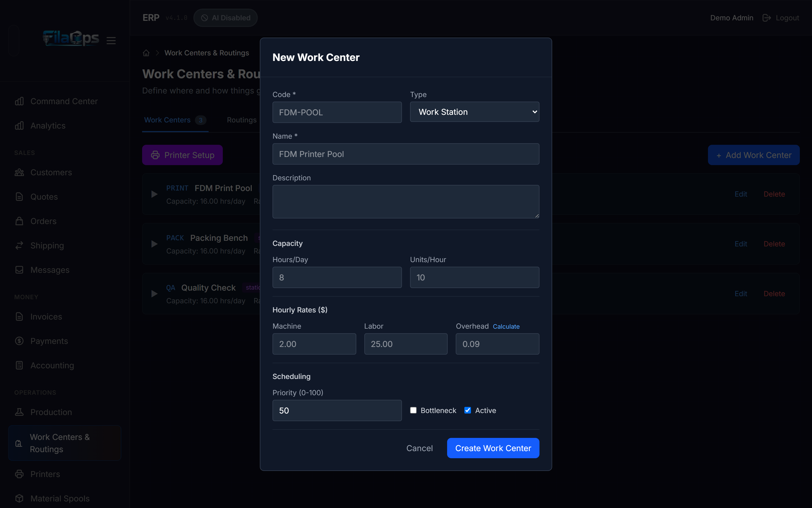Delete the FDM Print Pool work center
Image resolution: width=812 pixels, height=508 pixels.
tap(774, 194)
